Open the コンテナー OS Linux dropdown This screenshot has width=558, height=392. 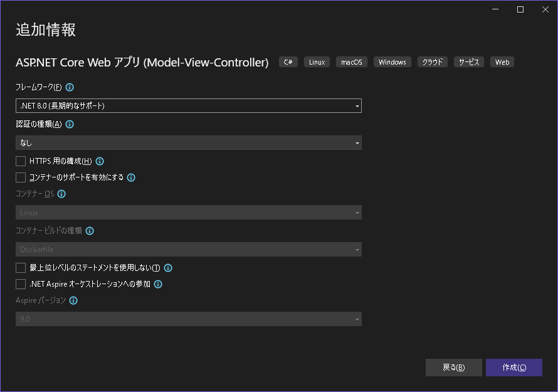(x=189, y=213)
